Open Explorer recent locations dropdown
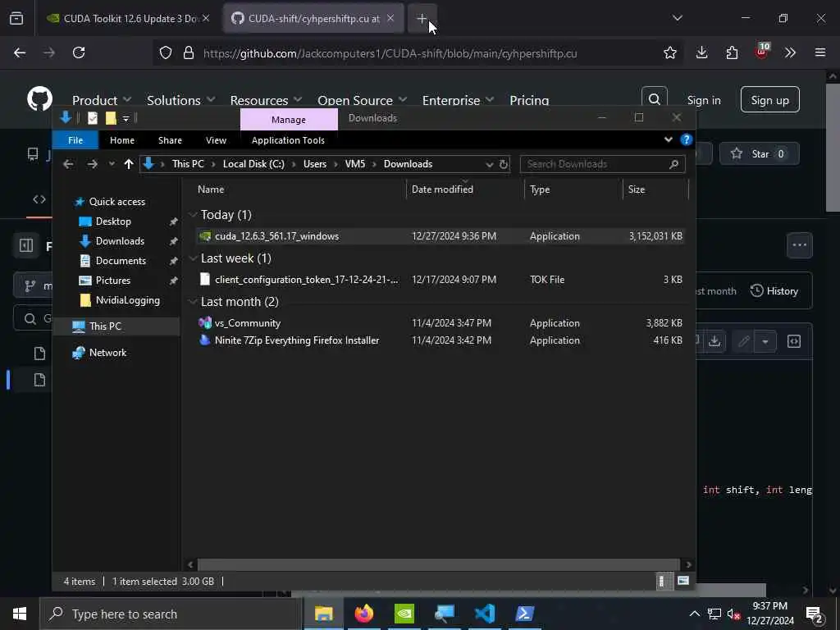This screenshot has height=630, width=840. point(112,164)
